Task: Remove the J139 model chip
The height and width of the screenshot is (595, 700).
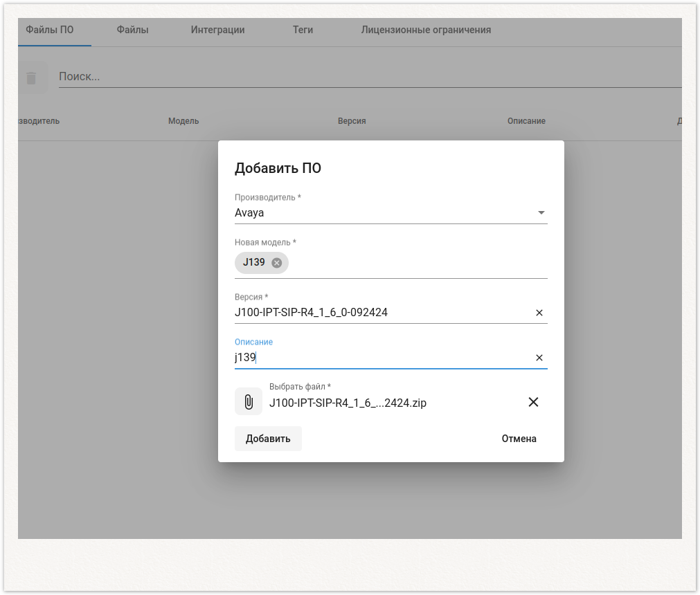Action: 277,263
